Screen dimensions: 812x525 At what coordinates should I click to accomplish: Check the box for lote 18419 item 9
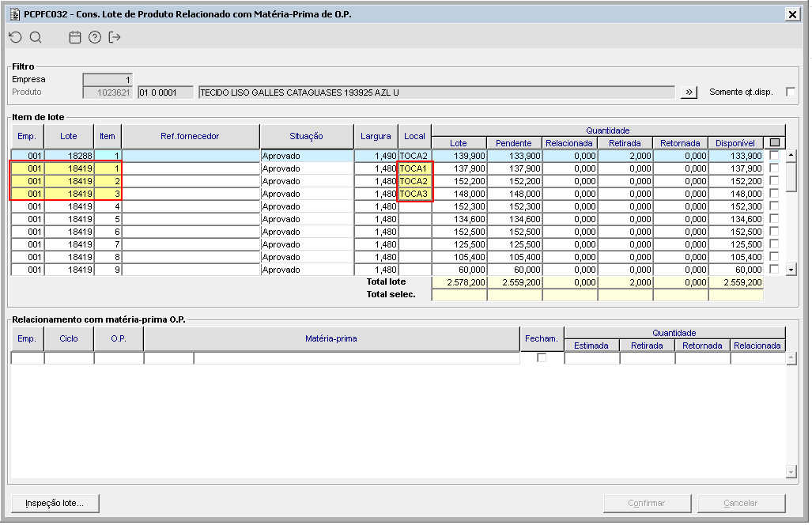(774, 270)
